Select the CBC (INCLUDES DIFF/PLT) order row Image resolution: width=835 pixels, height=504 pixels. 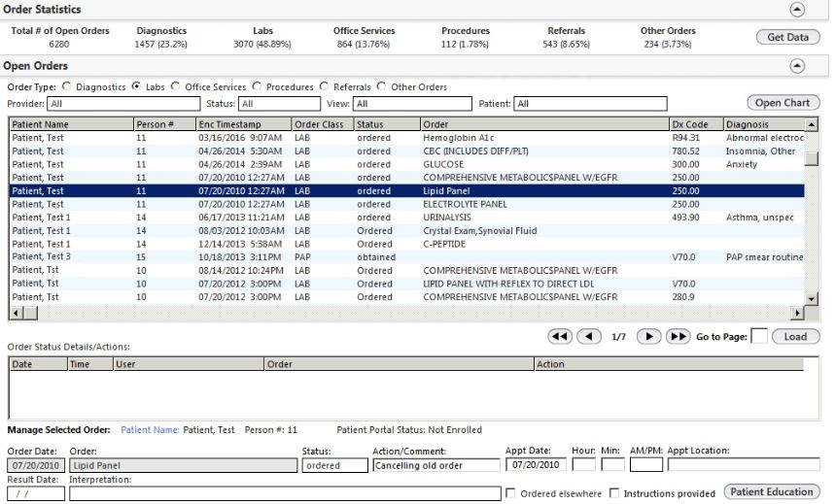(x=407, y=151)
